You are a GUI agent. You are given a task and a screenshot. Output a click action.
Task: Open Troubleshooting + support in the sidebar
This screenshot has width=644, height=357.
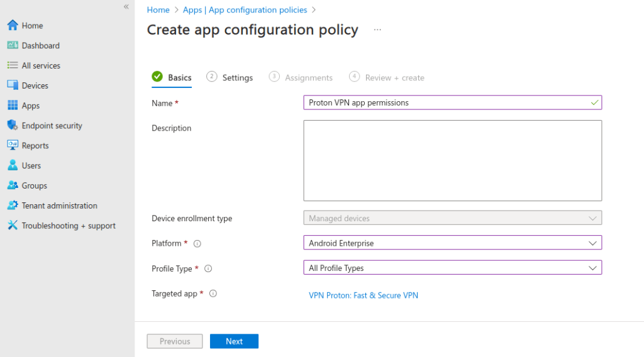[69, 226]
